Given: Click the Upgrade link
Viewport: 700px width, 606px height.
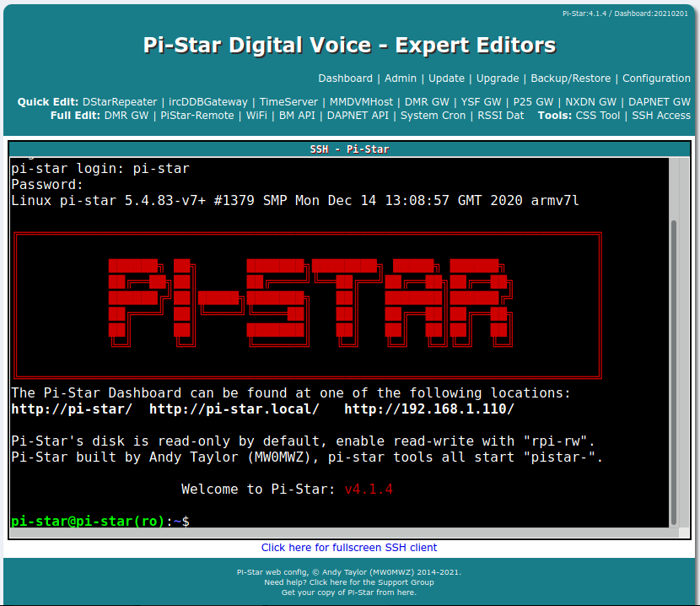Looking at the screenshot, I should [498, 78].
